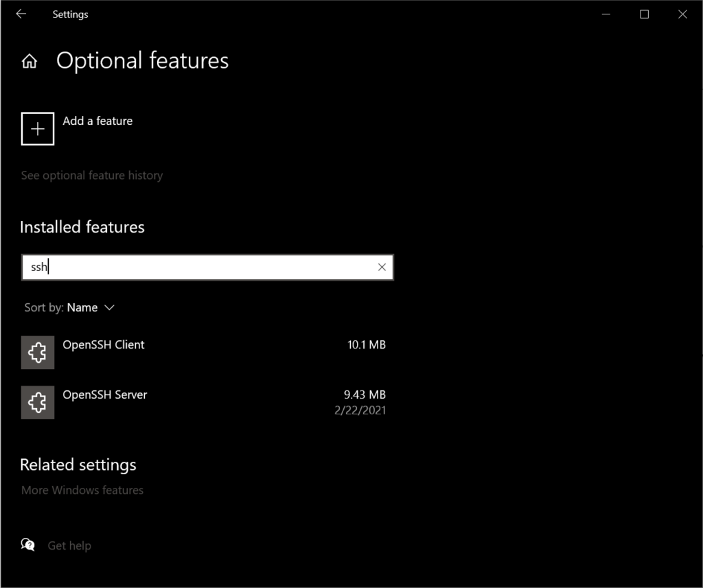Screen dimensions: 703x588
Task: Select the OpenSSH Server puzzle icon
Action: point(38,403)
